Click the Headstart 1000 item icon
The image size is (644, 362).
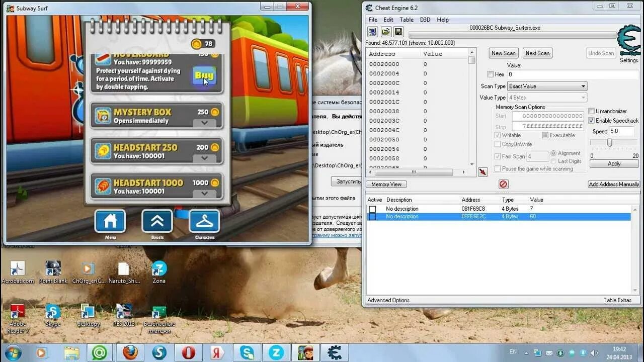pyautogui.click(x=103, y=187)
